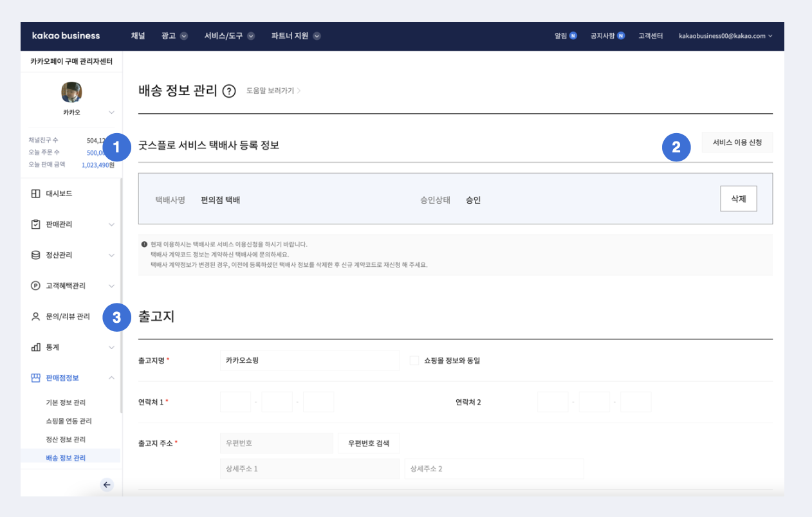This screenshot has height=517, width=812.
Task: Click the 카카오 profile avatar
Action: (71, 93)
